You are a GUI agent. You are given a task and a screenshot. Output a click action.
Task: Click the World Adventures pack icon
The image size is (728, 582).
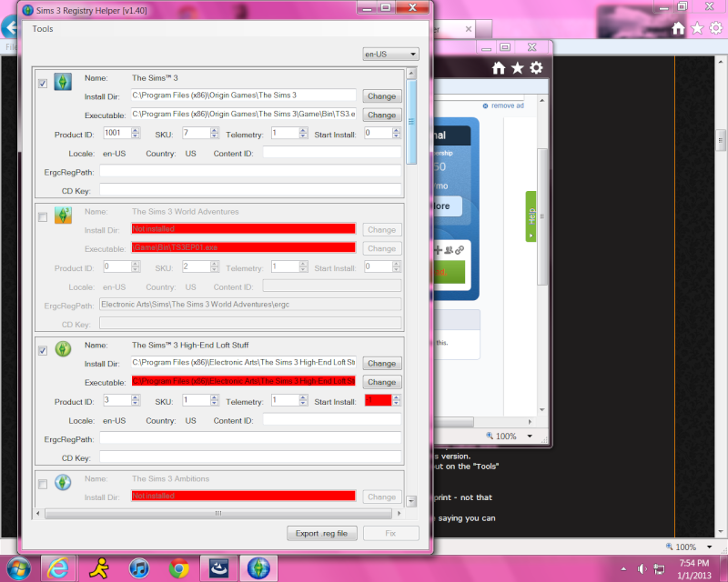[x=63, y=216]
